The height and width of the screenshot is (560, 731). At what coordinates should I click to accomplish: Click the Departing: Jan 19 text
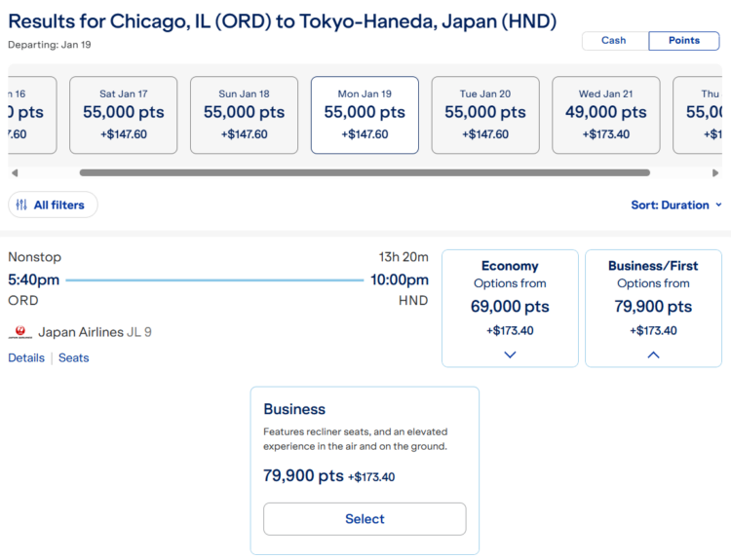[x=50, y=45]
